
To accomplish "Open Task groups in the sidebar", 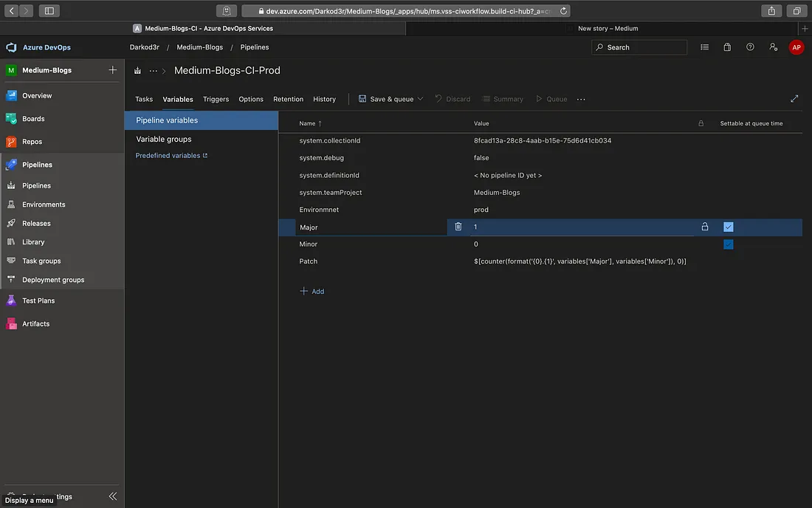I will [x=41, y=261].
